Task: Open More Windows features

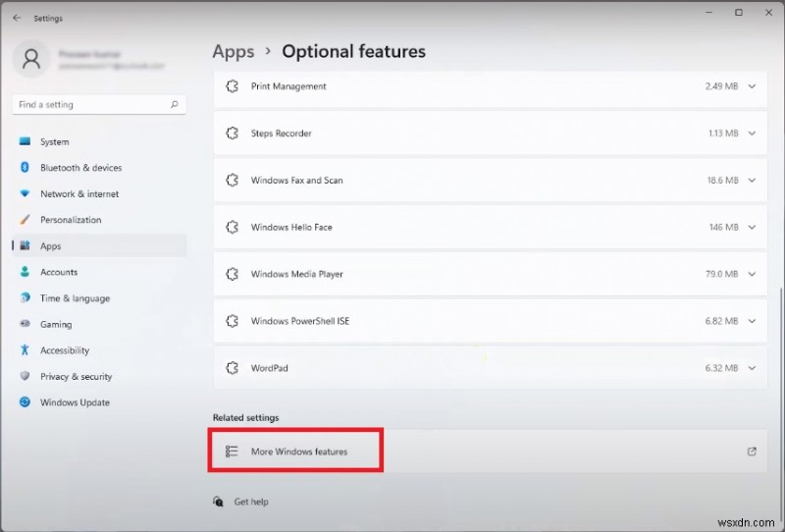Action: coord(298,452)
